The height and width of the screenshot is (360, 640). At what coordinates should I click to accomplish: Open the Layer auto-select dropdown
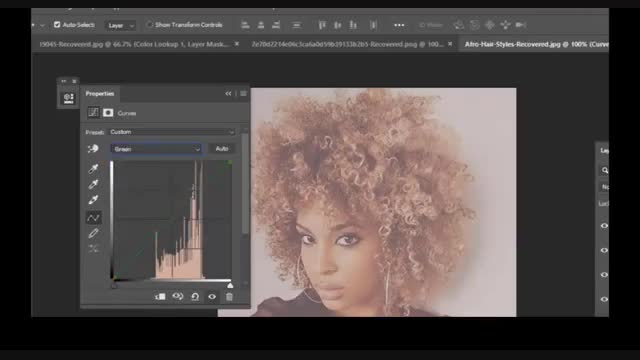pyautogui.click(x=120, y=25)
